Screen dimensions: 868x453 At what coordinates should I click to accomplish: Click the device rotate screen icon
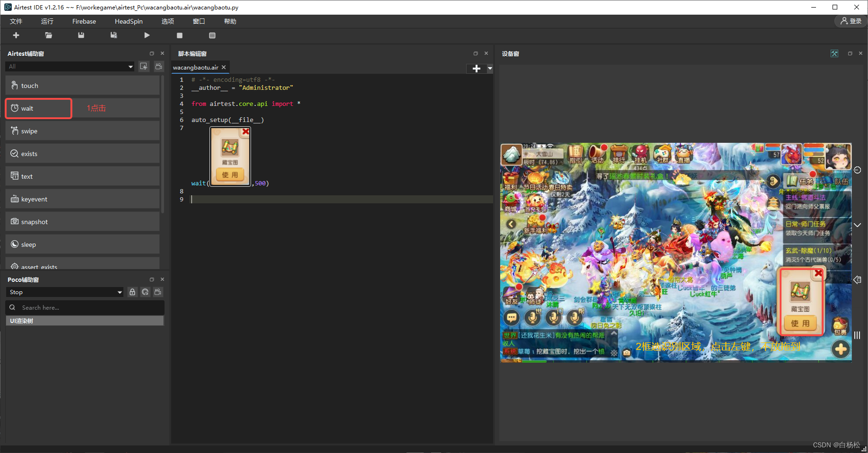[857, 170]
